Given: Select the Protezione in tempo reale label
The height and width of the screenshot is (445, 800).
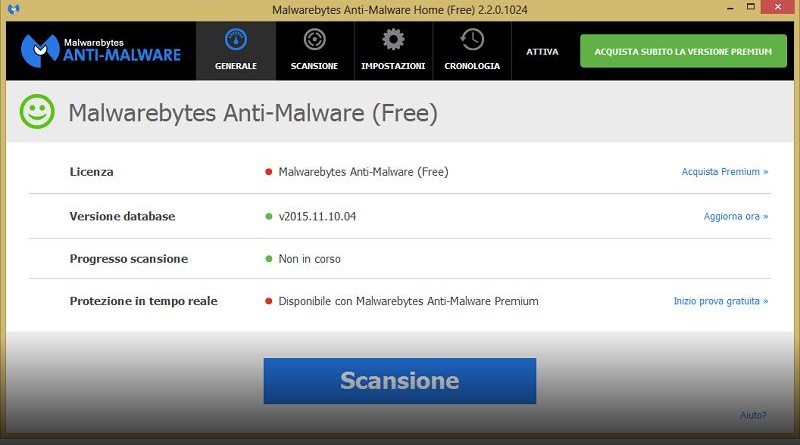Looking at the screenshot, I should [143, 301].
